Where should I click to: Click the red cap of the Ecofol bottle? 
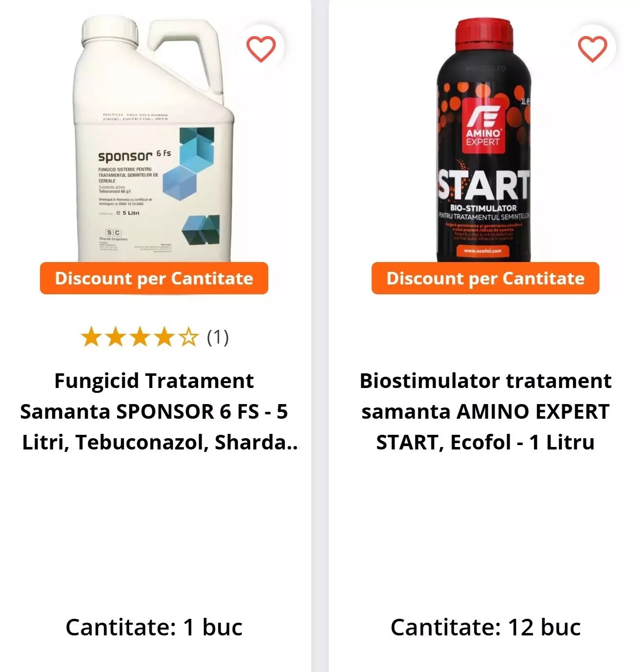[484, 34]
